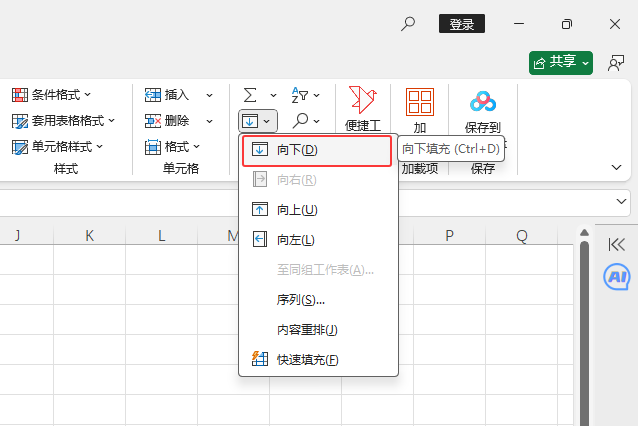Choose 内容重排(J) justify menu item

point(318,330)
